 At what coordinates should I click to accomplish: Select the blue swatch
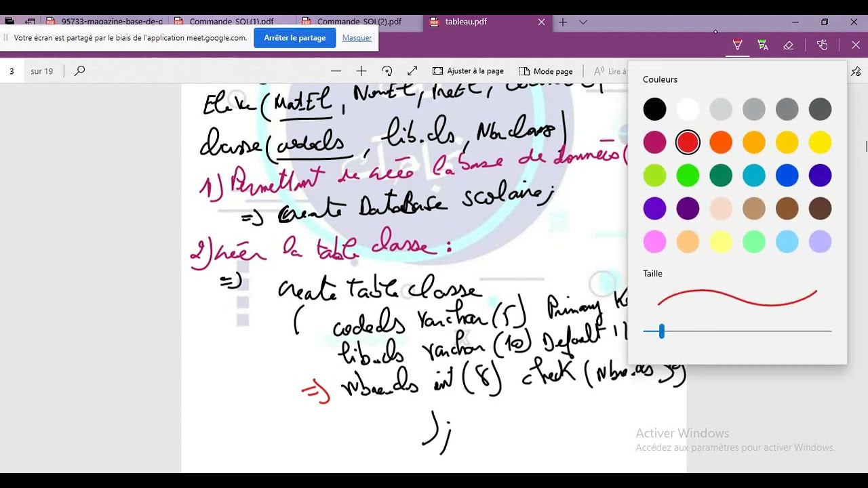[787, 176]
